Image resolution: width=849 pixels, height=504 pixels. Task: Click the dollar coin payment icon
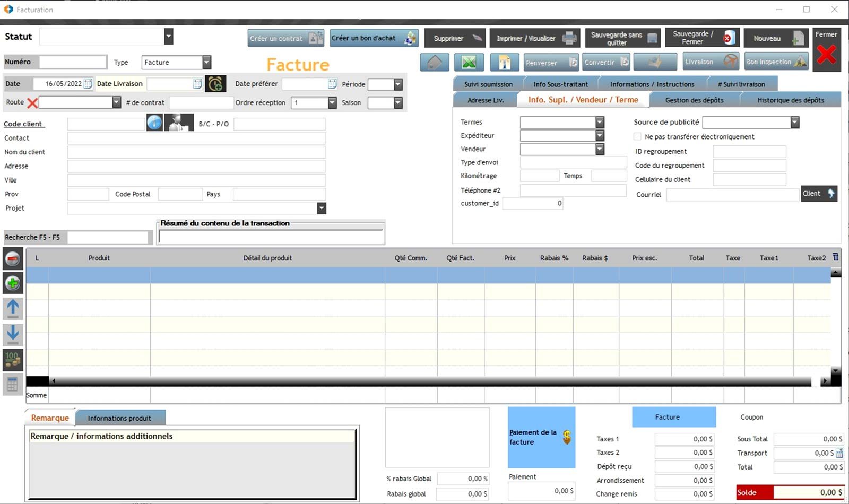tap(567, 437)
